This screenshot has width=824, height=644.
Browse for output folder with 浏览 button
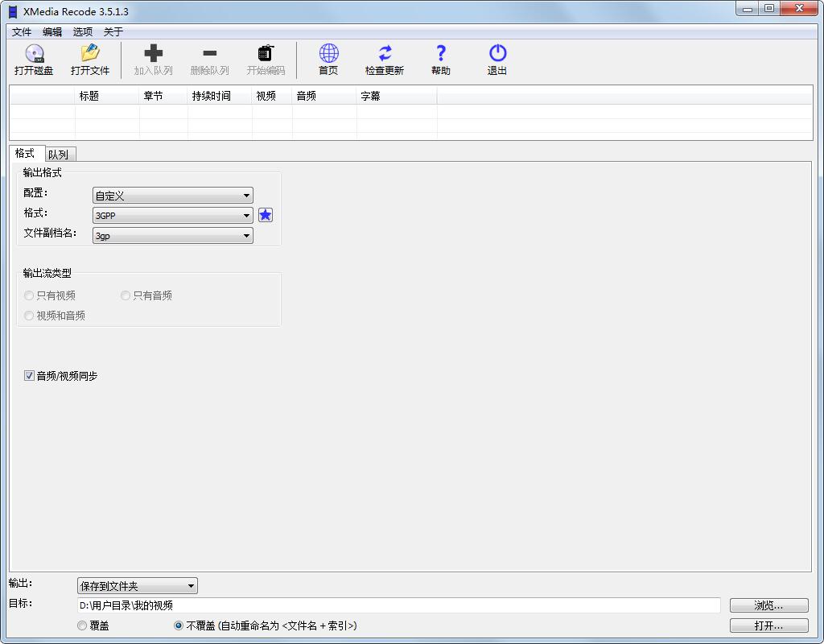768,605
